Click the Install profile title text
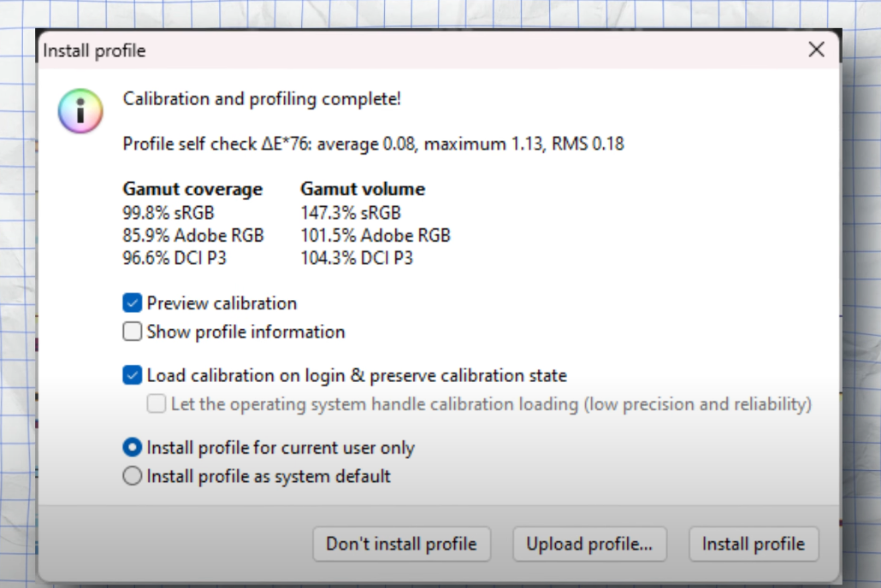The image size is (881, 588). click(x=94, y=50)
